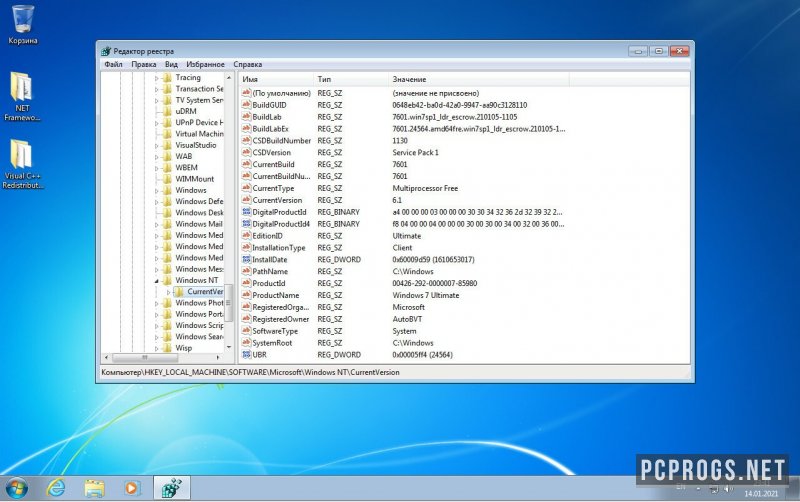Click the Start button orb

[x=16, y=488]
